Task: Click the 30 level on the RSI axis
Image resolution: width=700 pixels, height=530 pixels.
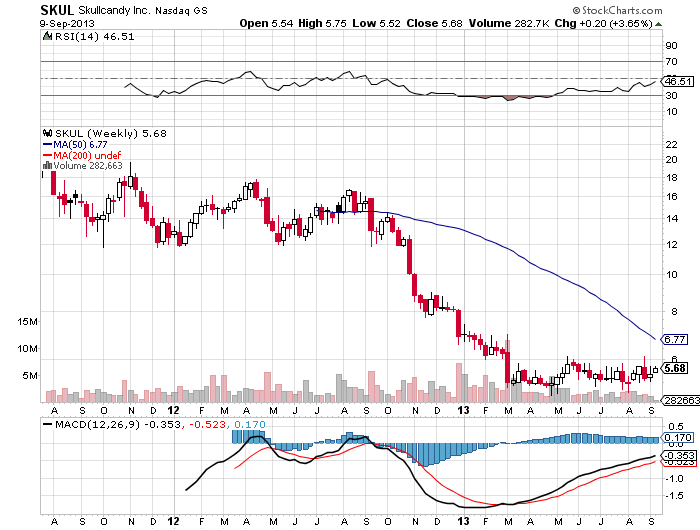Action: click(x=671, y=96)
